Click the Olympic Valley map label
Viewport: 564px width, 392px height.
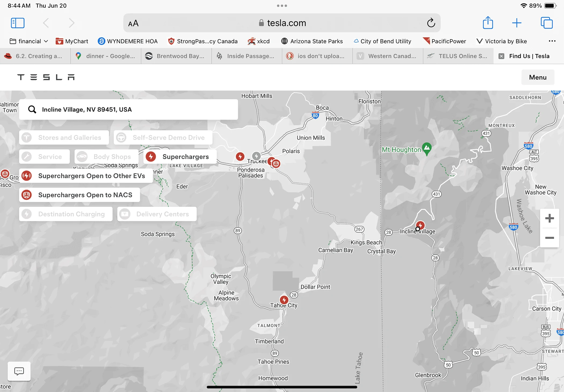[x=221, y=279]
